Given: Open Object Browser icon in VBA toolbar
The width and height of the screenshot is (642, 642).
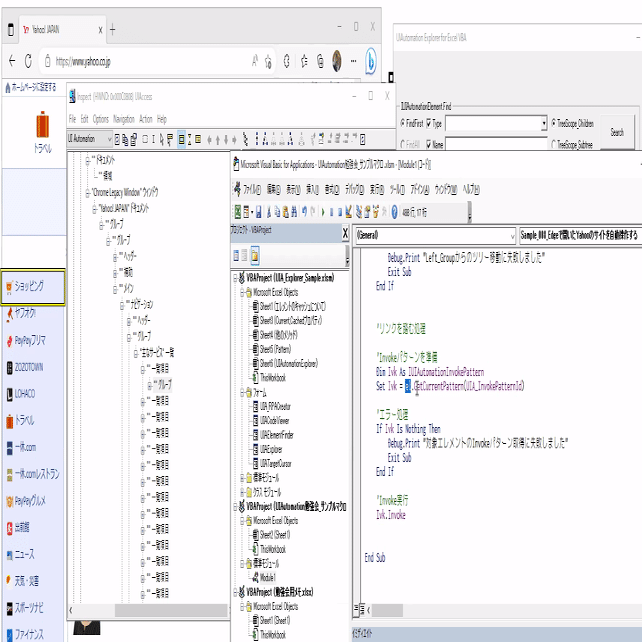Looking at the screenshot, I should tap(376, 212).
